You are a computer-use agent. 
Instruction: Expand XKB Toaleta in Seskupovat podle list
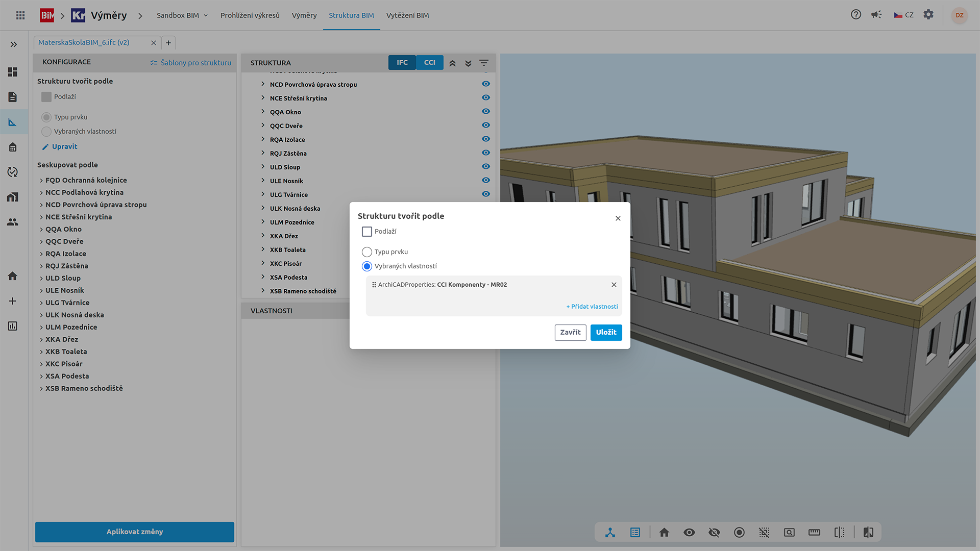(x=41, y=352)
